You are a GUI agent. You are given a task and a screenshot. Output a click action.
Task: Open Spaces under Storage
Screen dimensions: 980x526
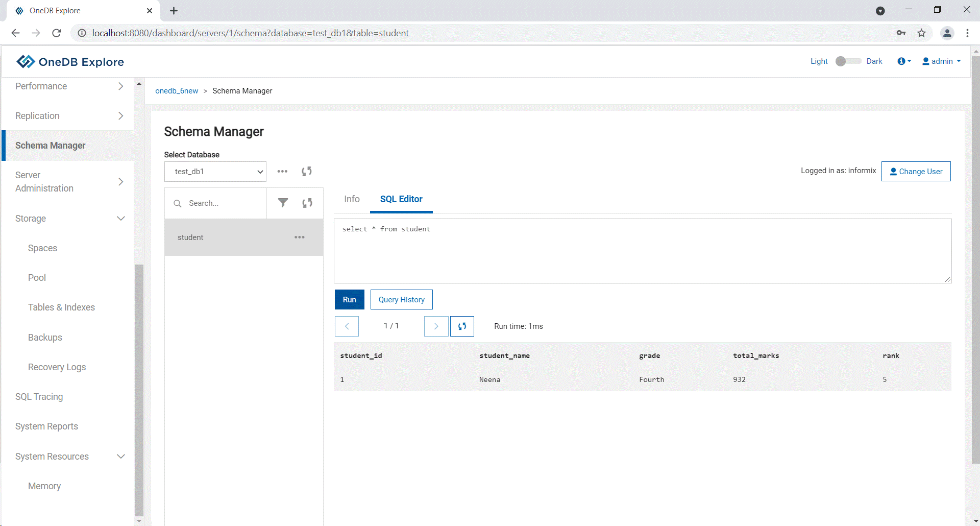[x=42, y=248]
